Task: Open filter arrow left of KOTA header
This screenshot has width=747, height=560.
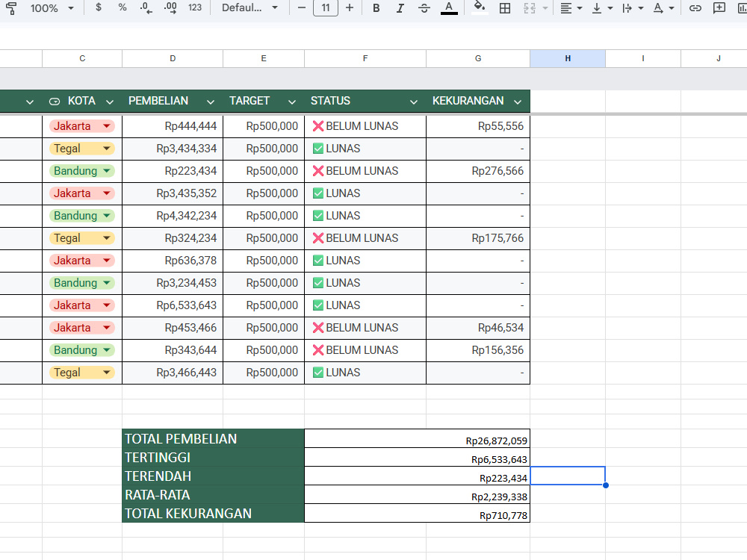Action: (30, 102)
